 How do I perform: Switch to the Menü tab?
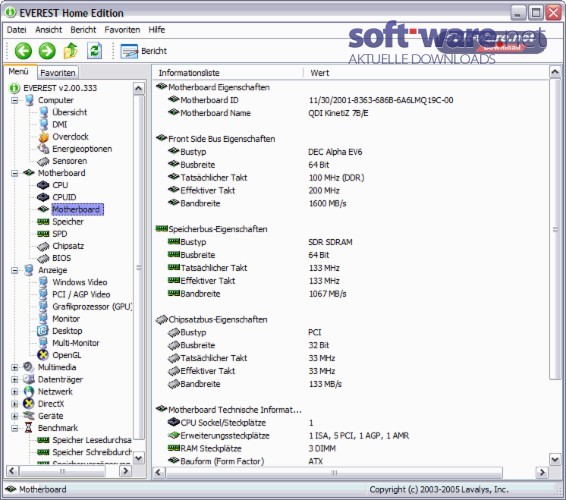[19, 71]
